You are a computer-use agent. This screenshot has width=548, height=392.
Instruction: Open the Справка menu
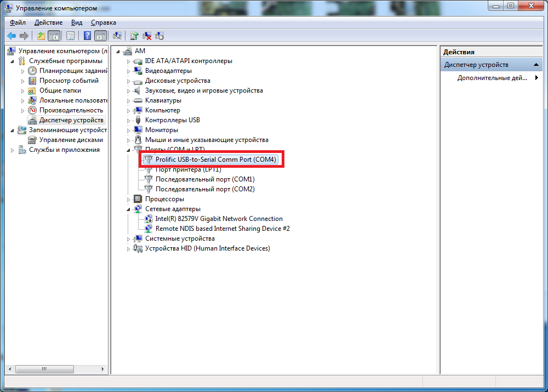103,22
